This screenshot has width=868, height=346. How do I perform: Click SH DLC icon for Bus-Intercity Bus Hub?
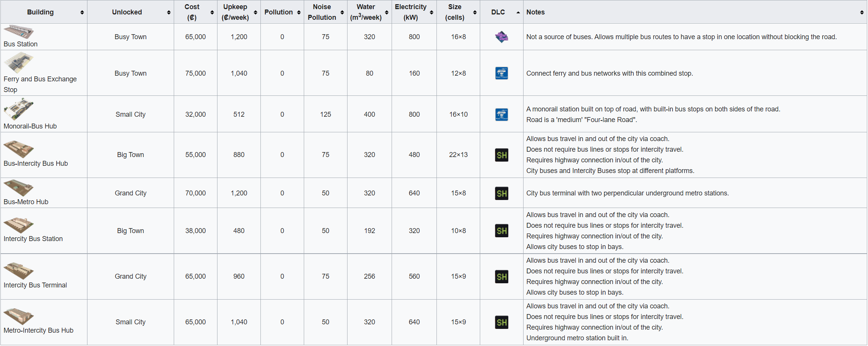point(501,155)
